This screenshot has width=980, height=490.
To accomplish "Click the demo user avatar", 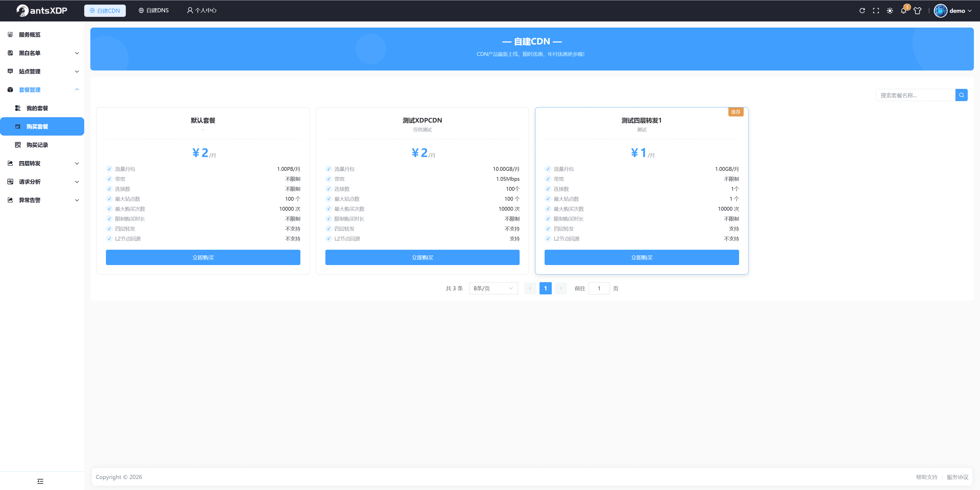I will 940,11.
